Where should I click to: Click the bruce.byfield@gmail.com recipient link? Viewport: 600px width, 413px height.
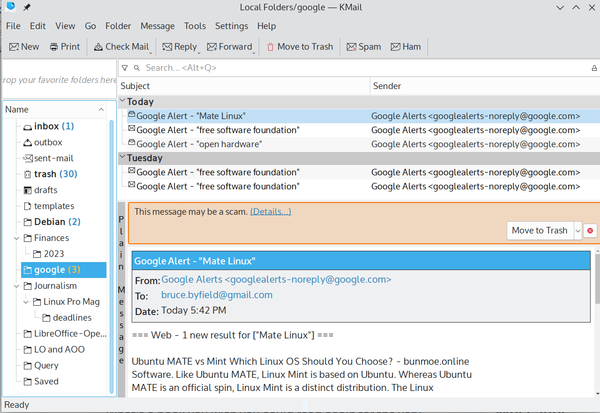tap(217, 295)
